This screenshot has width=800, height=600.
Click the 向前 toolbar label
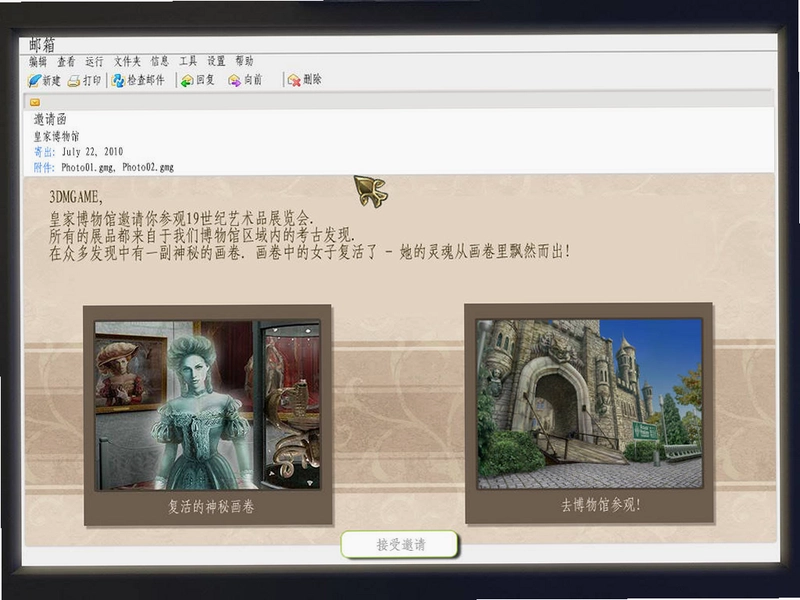(x=253, y=80)
